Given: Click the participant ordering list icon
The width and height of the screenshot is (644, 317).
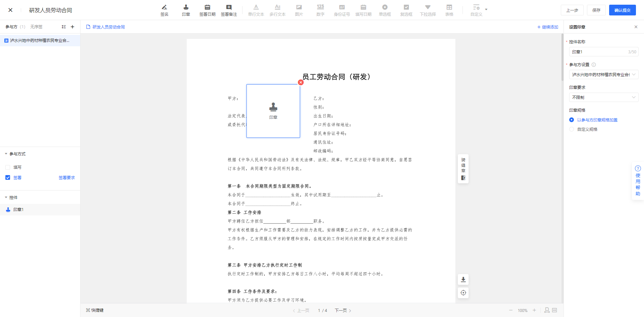Looking at the screenshot, I should pyautogui.click(x=64, y=27).
